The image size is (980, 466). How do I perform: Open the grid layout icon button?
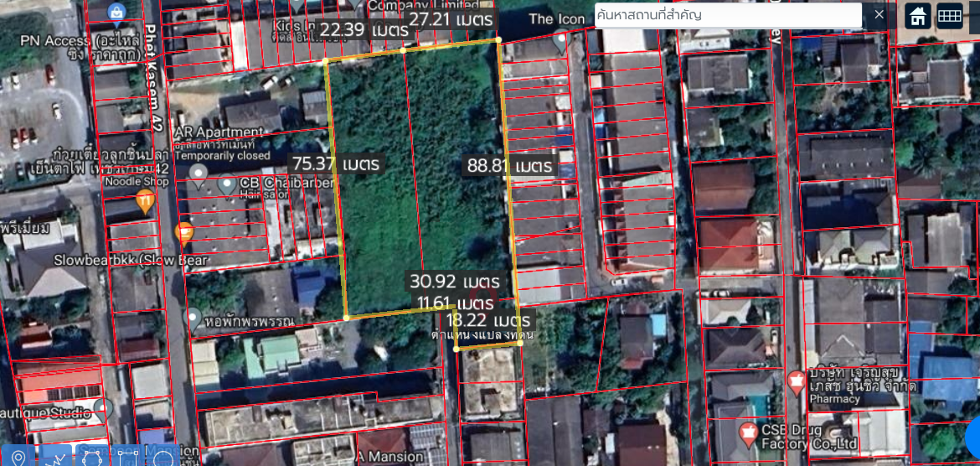click(949, 15)
